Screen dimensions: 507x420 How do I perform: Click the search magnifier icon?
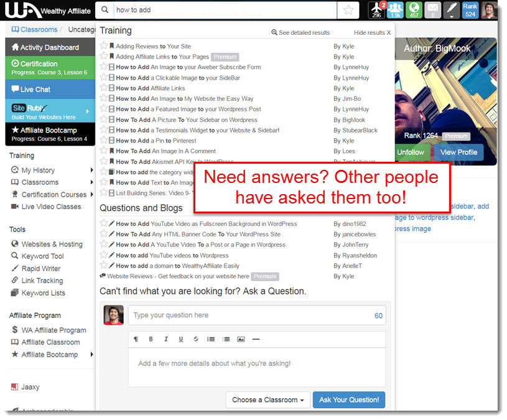105,10
